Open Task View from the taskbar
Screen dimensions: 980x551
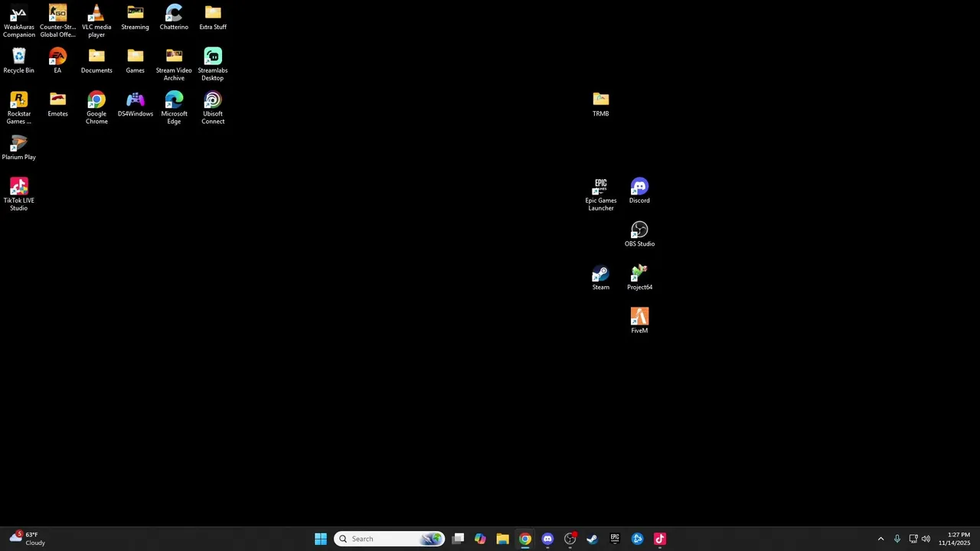(458, 539)
